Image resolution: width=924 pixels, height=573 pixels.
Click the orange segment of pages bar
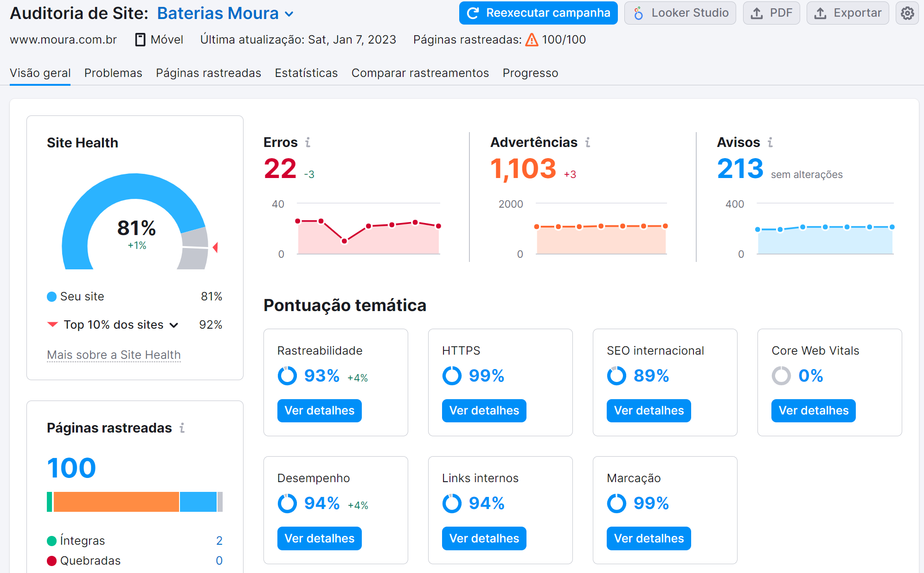click(x=116, y=502)
